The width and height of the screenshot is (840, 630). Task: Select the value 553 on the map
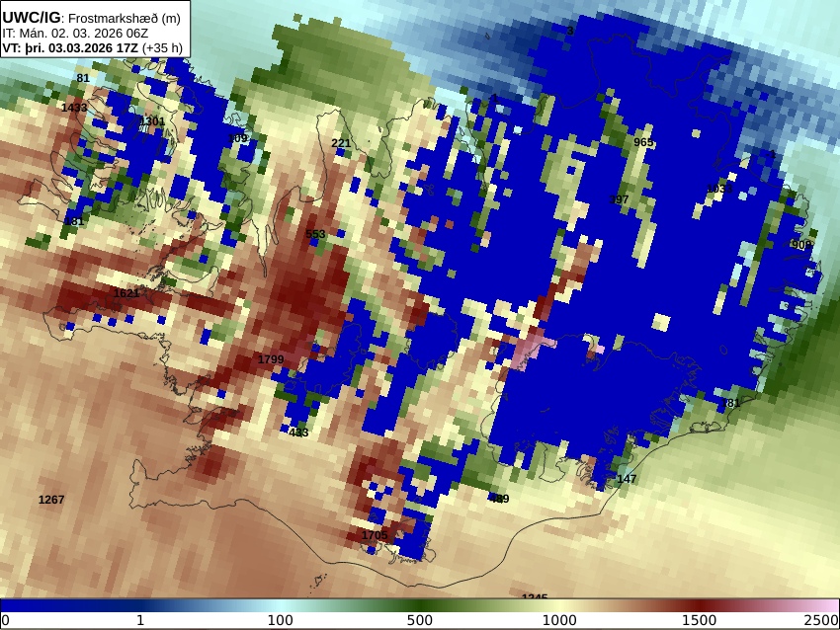click(315, 234)
